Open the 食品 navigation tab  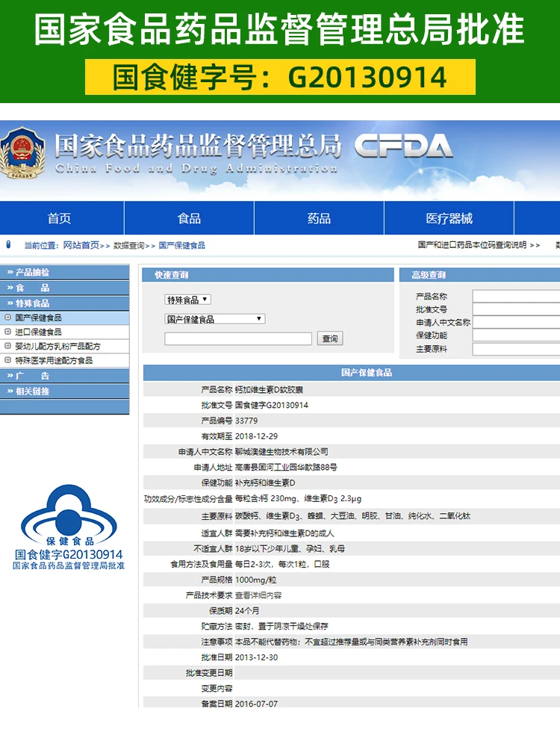189,218
